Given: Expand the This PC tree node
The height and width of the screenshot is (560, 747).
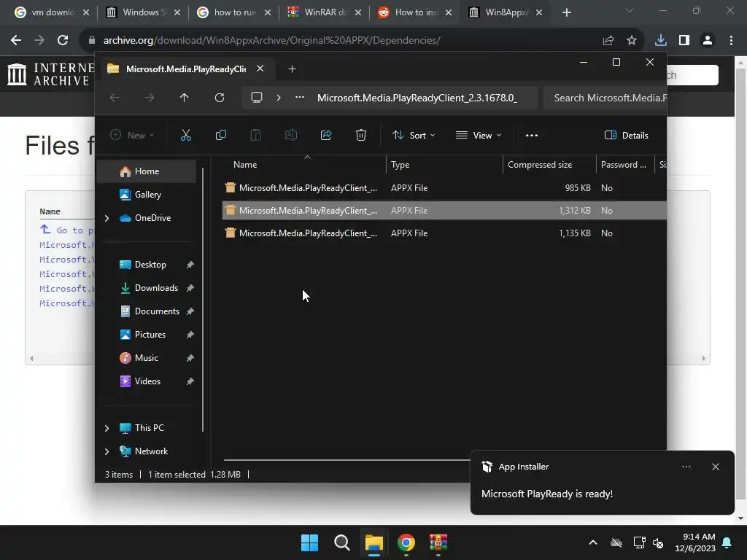Looking at the screenshot, I should 107,428.
